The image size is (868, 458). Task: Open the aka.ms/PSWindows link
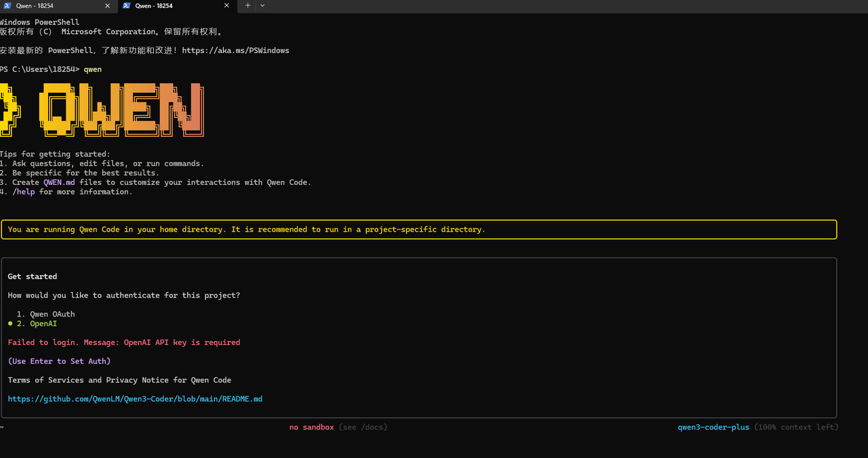point(235,51)
